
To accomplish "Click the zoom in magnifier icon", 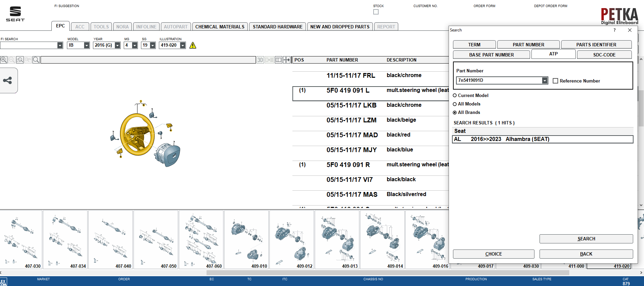I will (x=4, y=60).
